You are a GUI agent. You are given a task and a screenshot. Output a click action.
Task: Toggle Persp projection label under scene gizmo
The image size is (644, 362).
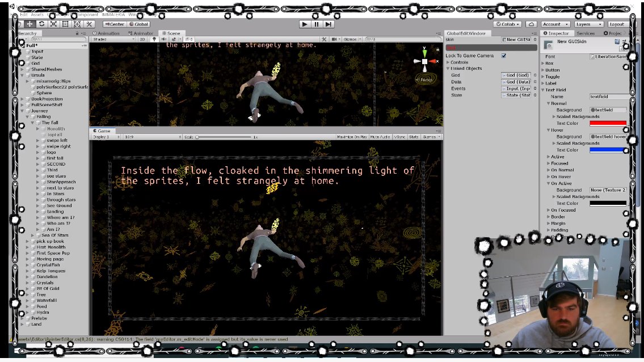pyautogui.click(x=426, y=79)
